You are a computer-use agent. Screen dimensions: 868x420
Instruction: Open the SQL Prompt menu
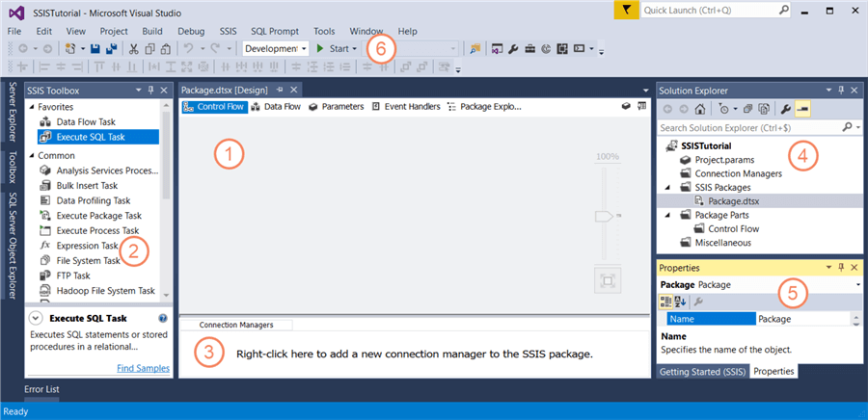275,32
